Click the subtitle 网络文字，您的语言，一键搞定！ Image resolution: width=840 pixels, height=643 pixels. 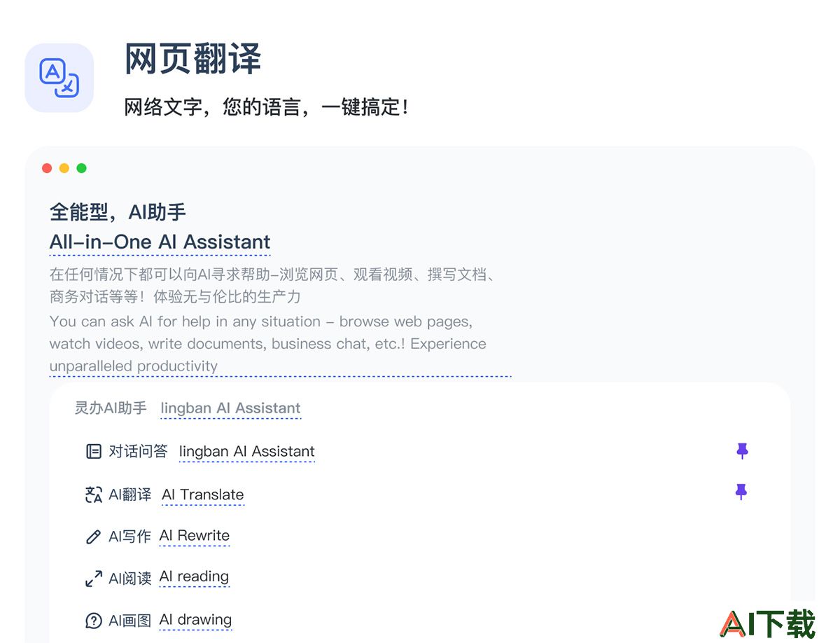click(x=266, y=107)
